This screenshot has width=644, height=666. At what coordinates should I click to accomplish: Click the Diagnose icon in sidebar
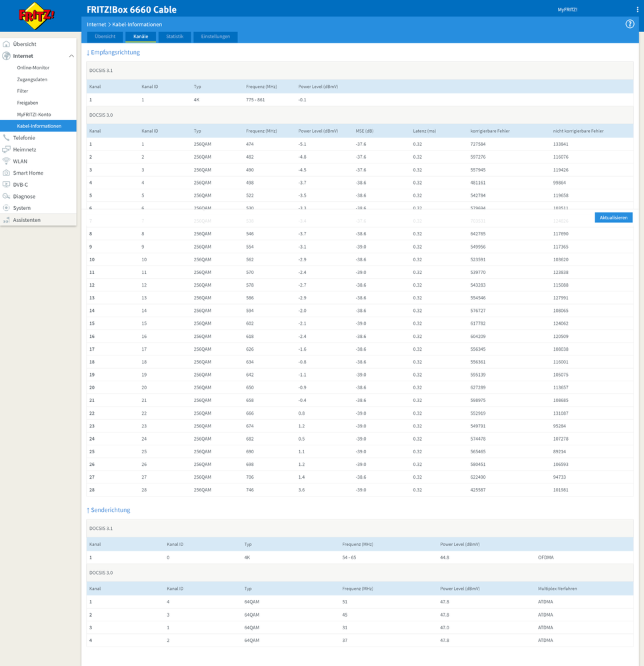[7, 197]
